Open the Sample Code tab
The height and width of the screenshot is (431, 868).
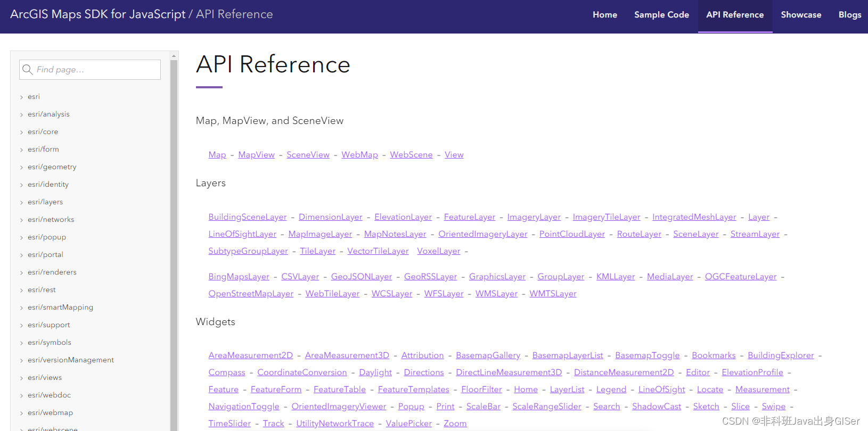click(661, 15)
